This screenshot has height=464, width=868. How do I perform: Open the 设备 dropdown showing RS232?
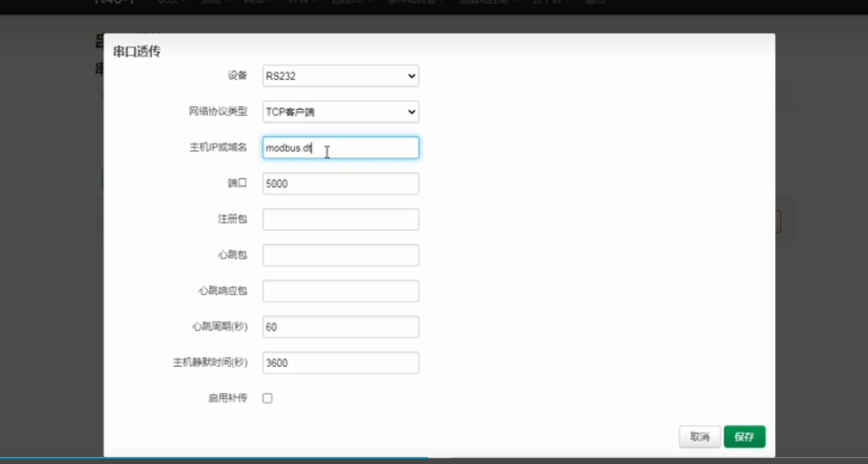340,76
